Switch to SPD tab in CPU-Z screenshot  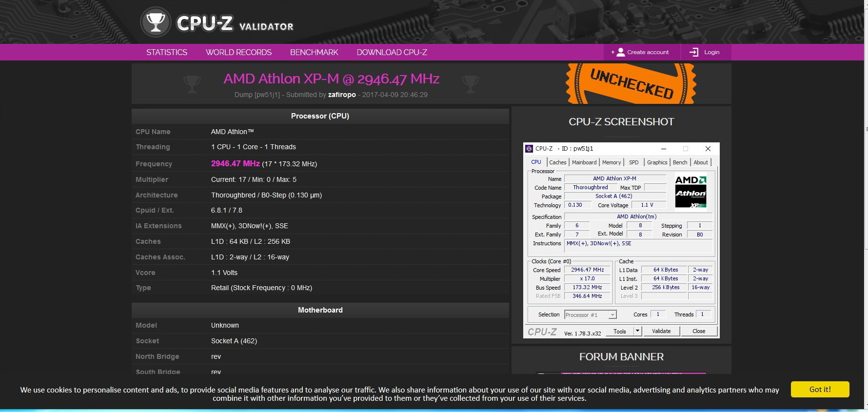coord(633,162)
